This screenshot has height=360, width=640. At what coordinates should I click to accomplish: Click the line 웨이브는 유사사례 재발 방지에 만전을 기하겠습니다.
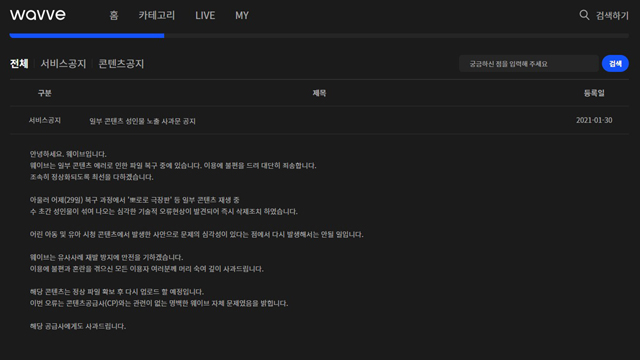point(107,258)
